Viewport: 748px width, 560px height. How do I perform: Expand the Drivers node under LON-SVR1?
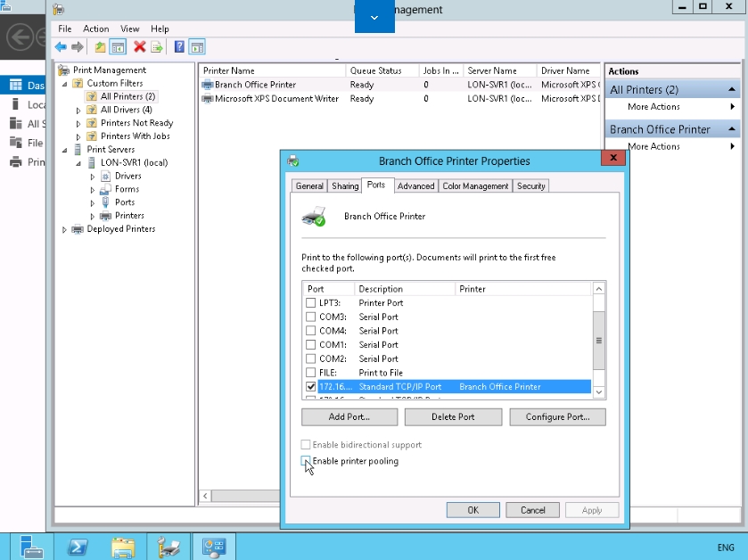(92, 177)
